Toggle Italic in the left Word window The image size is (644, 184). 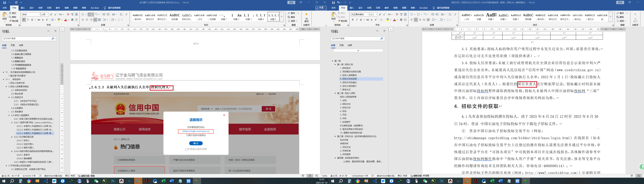click(28, 20)
